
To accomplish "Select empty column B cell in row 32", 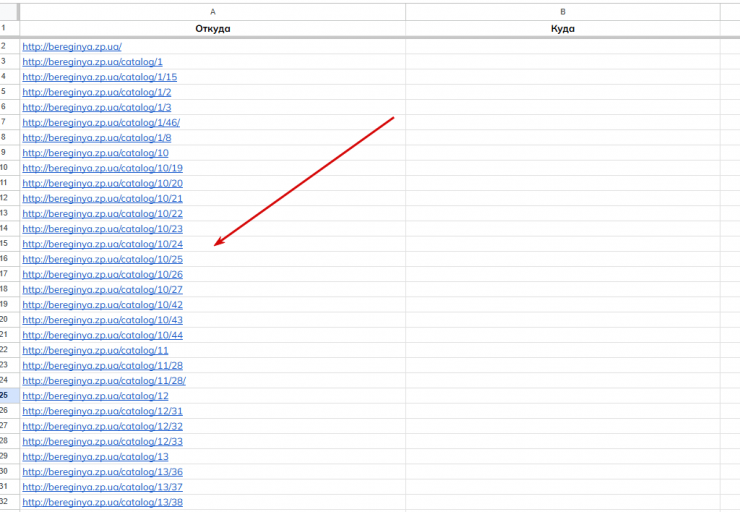I will pos(563,502).
